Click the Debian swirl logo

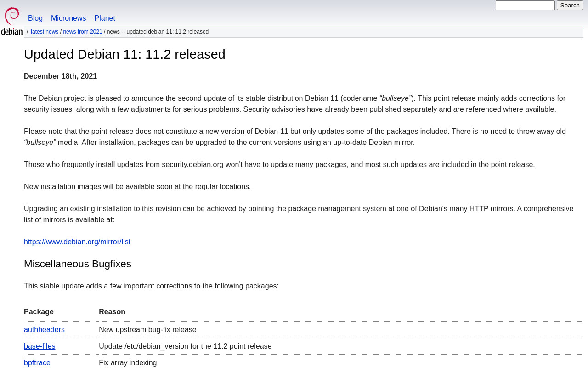click(11, 21)
